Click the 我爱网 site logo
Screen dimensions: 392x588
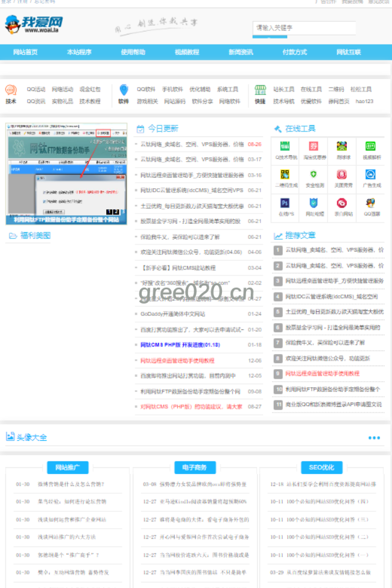tap(34, 25)
